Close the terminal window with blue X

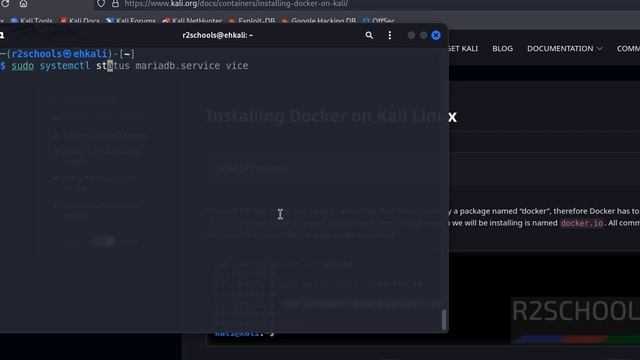pyautogui.click(x=436, y=36)
